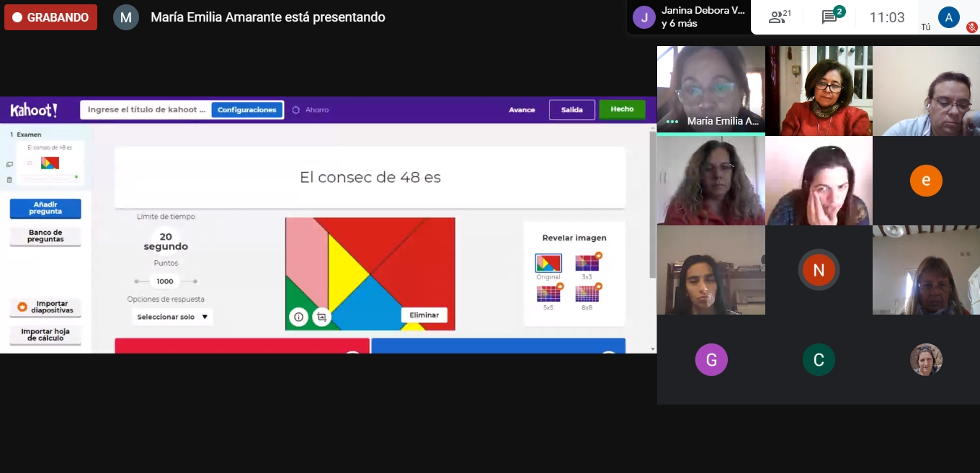Click the Kahoot title input field
980x473 pixels.
click(147, 110)
